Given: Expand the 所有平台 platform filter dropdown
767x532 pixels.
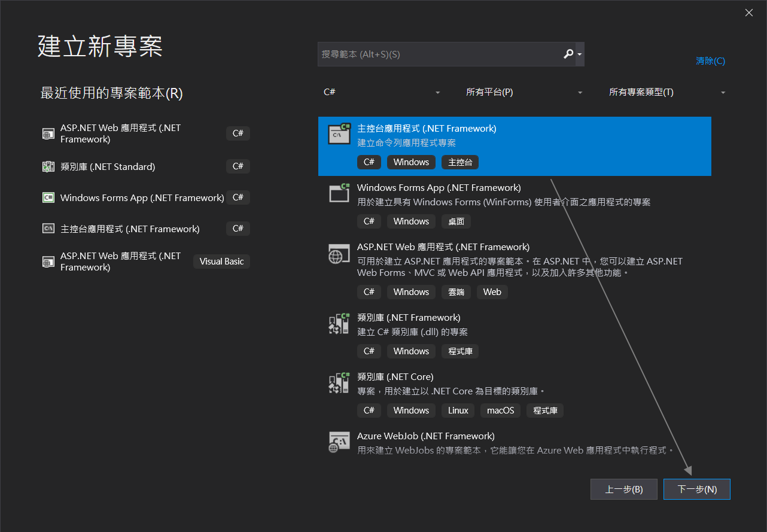Looking at the screenshot, I should pyautogui.click(x=524, y=92).
